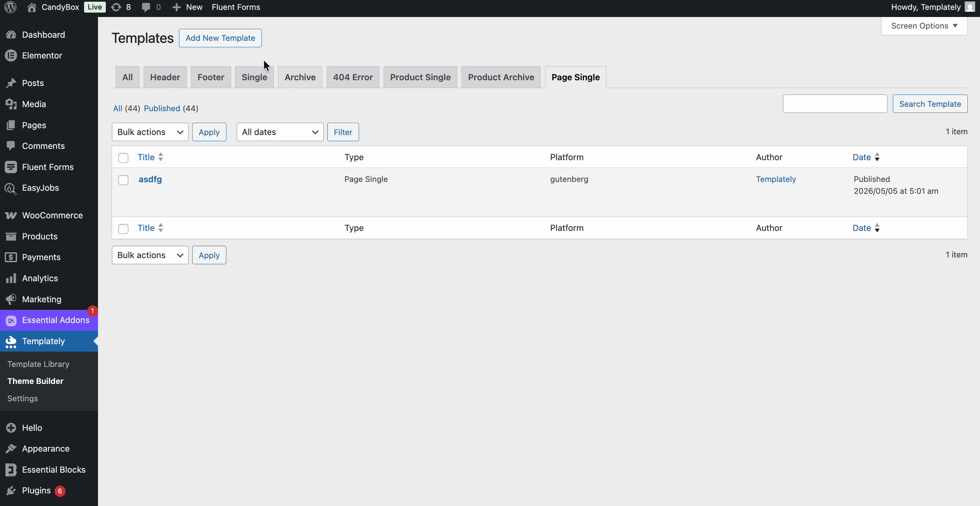The height and width of the screenshot is (506, 980).
Task: Select the Page Single tab
Action: [576, 77]
